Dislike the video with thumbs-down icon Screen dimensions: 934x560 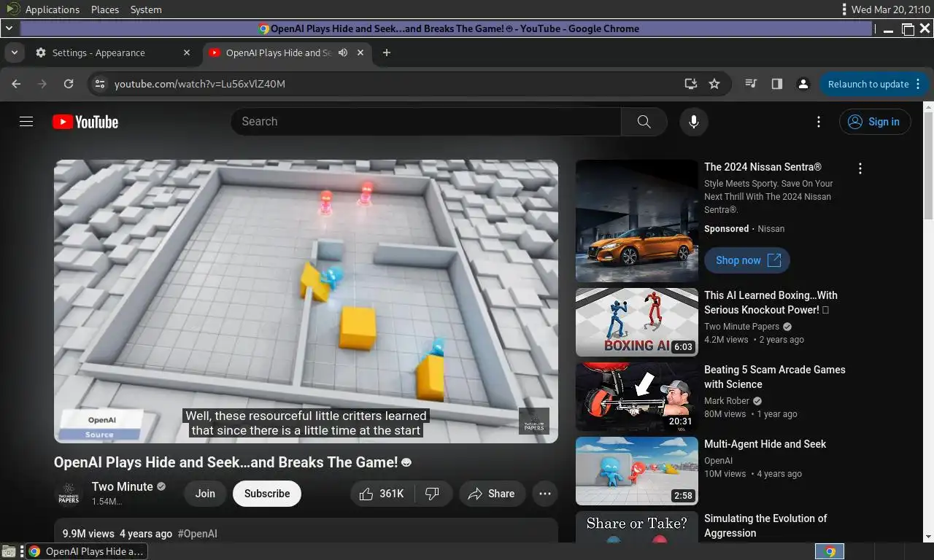[433, 494]
